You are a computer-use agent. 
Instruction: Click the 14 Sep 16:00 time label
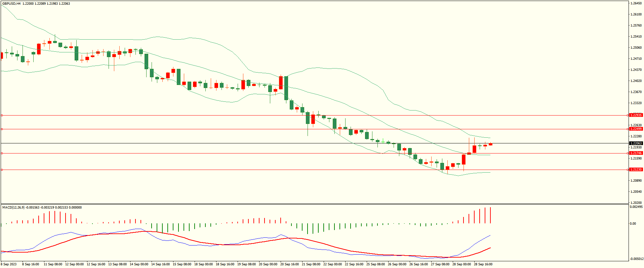pos(160,264)
